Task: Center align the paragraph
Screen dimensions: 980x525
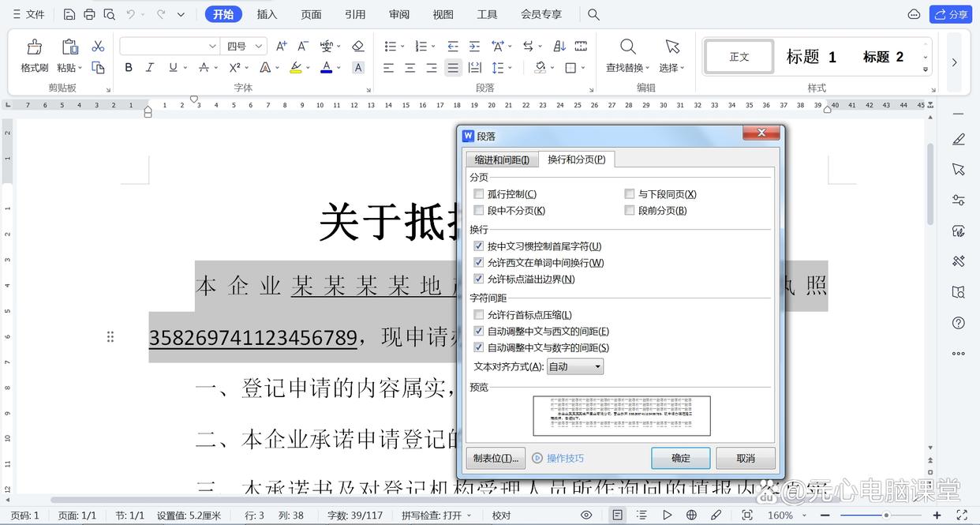Action: tap(410, 68)
